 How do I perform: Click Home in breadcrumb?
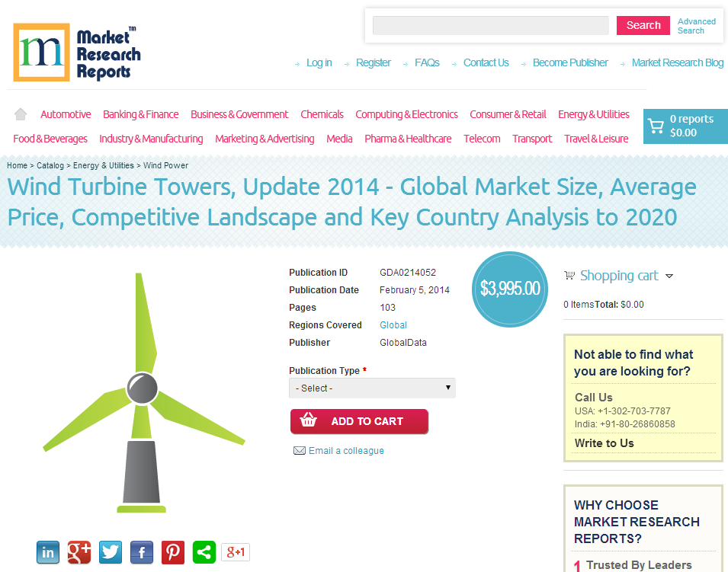[18, 165]
